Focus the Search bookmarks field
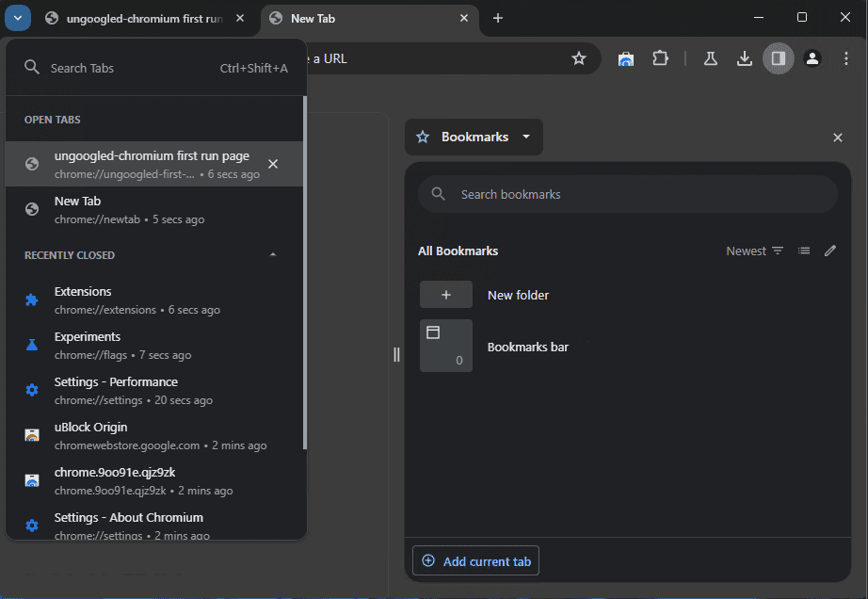Image resolution: width=868 pixels, height=599 pixels. 628,194
